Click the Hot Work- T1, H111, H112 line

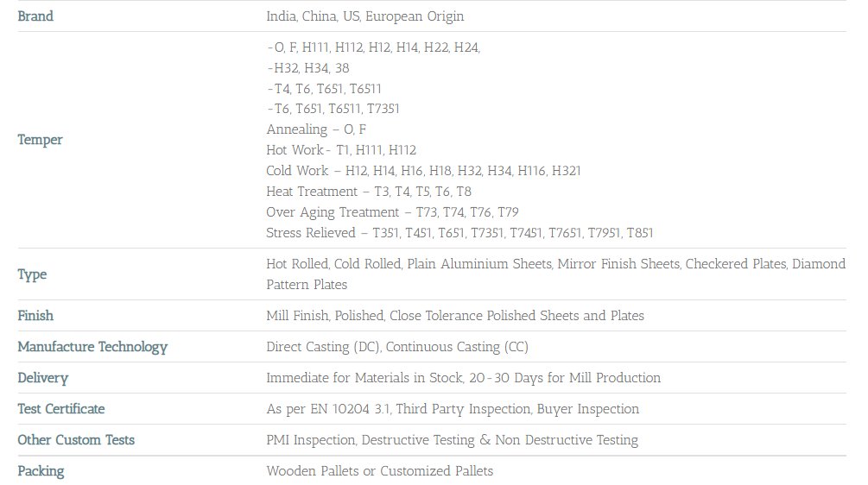click(x=340, y=150)
